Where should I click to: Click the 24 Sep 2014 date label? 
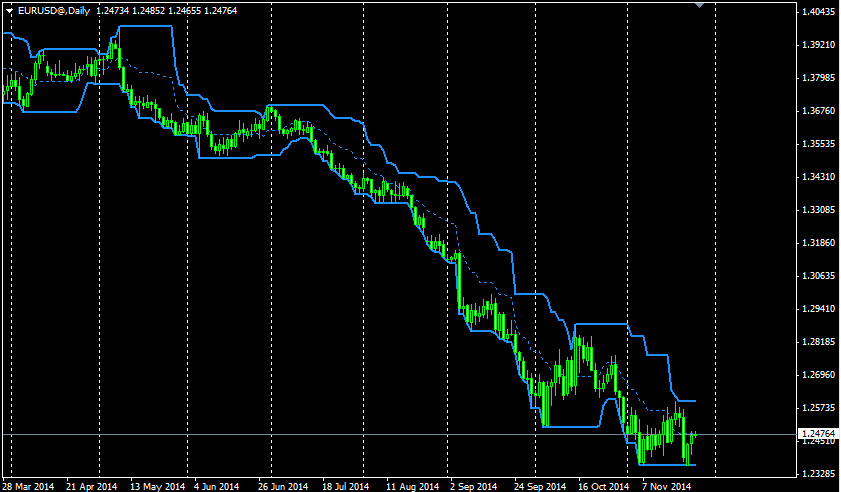coord(540,486)
